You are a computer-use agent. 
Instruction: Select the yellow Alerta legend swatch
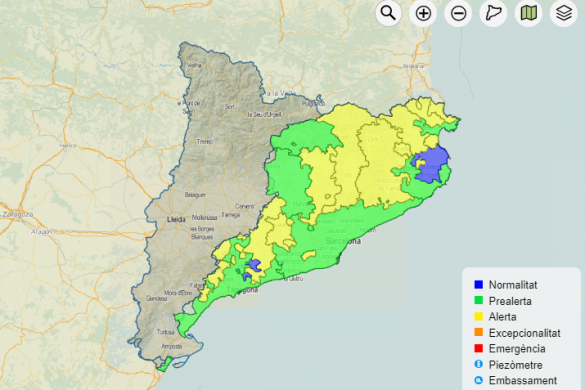point(478,316)
